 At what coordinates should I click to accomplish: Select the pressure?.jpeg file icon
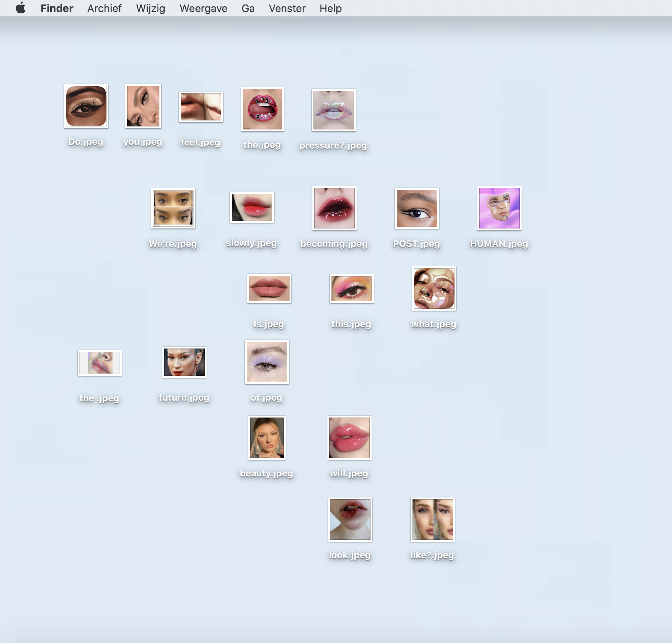pyautogui.click(x=334, y=110)
